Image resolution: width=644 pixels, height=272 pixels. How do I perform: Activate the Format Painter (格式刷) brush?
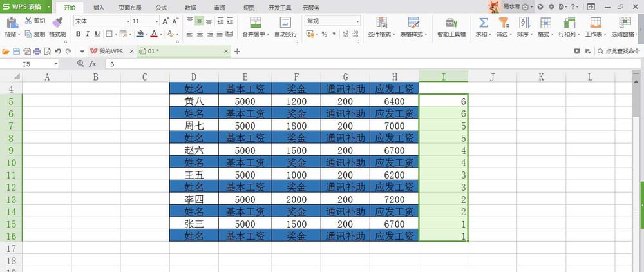pyautogui.click(x=57, y=23)
